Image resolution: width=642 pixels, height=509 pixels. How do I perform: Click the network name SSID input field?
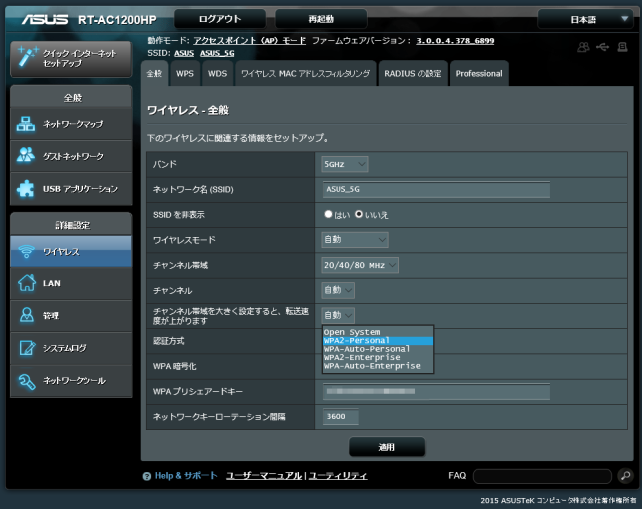pyautogui.click(x=436, y=189)
